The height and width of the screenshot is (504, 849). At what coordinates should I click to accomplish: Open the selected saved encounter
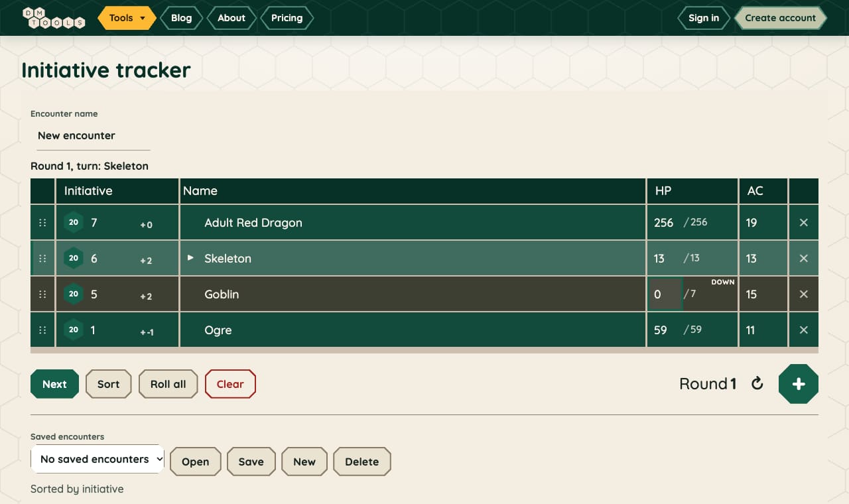[196, 462]
